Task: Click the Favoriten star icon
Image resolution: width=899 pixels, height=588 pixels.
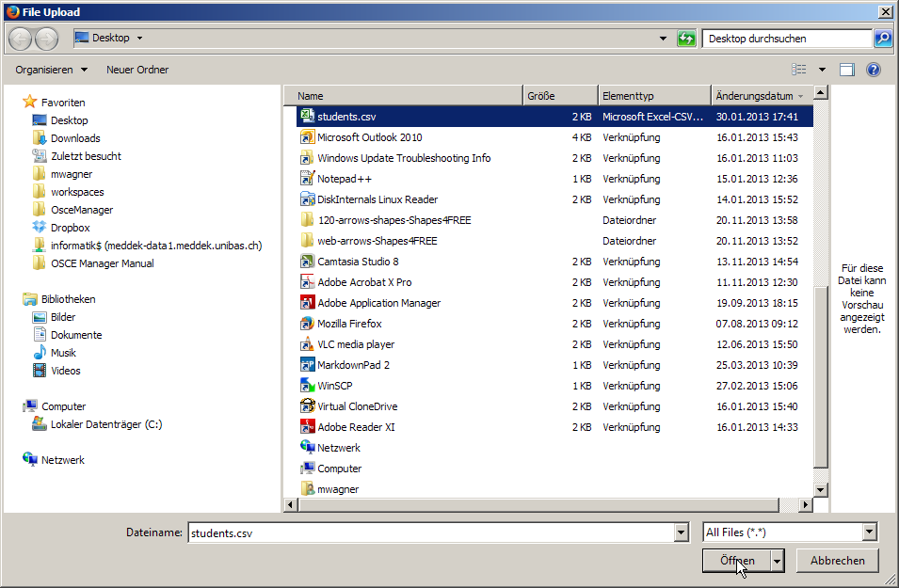Action: tap(30, 102)
